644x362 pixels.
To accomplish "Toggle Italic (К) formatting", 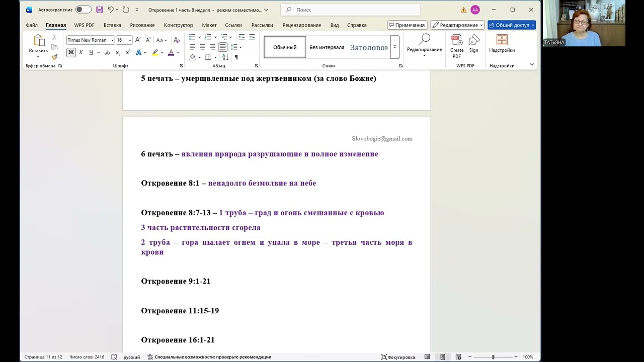I will pos(81,53).
